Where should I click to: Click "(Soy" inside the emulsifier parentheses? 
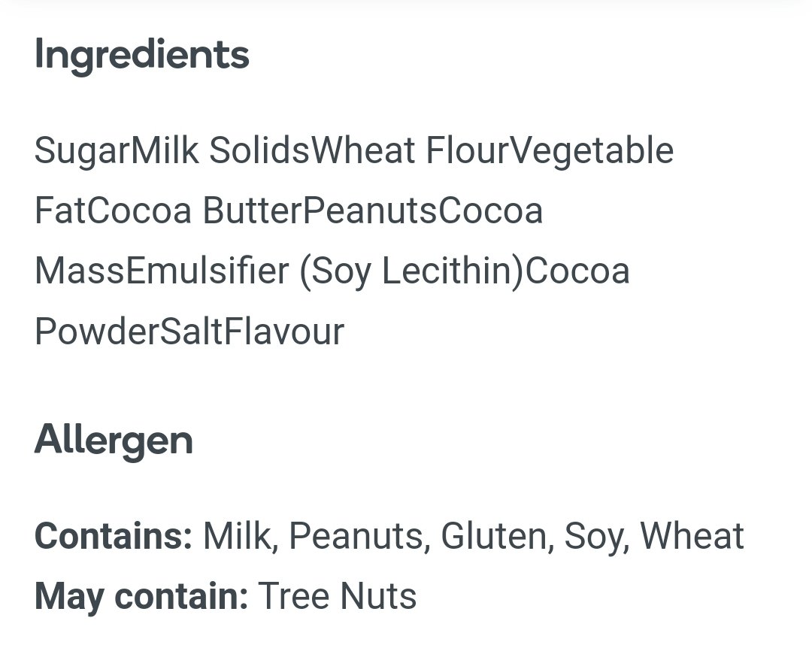click(x=335, y=271)
